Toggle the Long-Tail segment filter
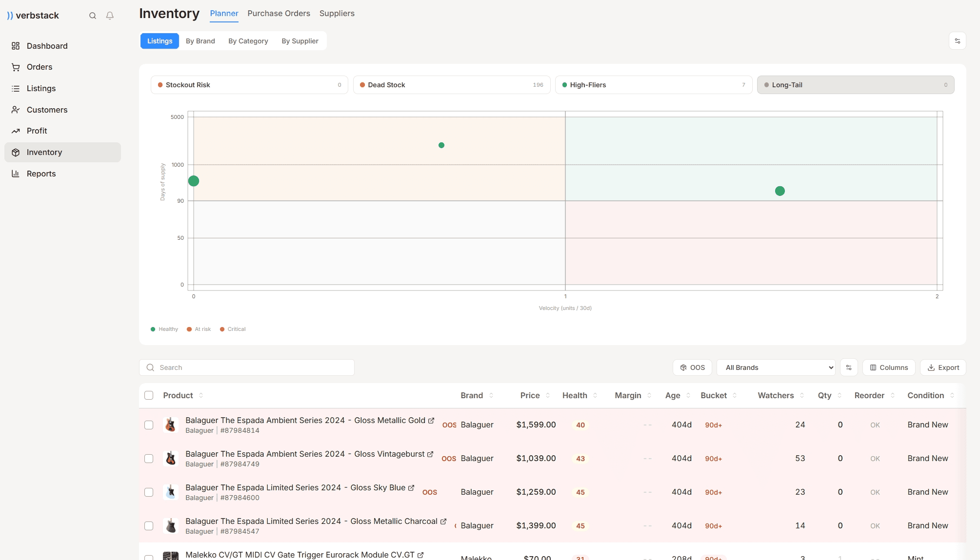Viewport: 980px width, 560px height. tap(856, 85)
